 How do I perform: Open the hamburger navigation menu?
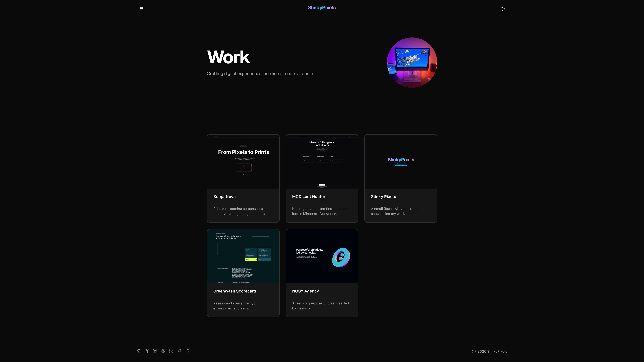tap(141, 9)
